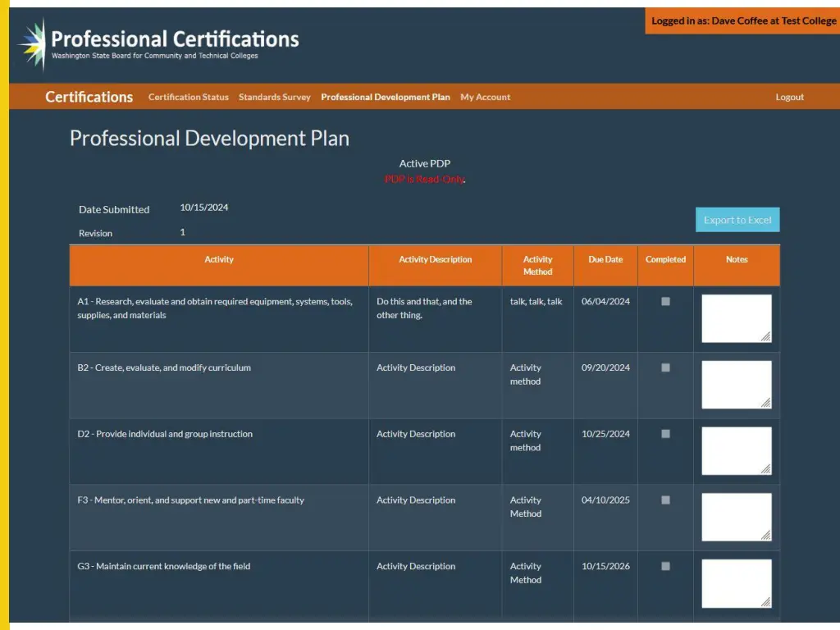Screen dimensions: 840x630
Task: Select Notes field for F3 mentor row
Action: 737,517
